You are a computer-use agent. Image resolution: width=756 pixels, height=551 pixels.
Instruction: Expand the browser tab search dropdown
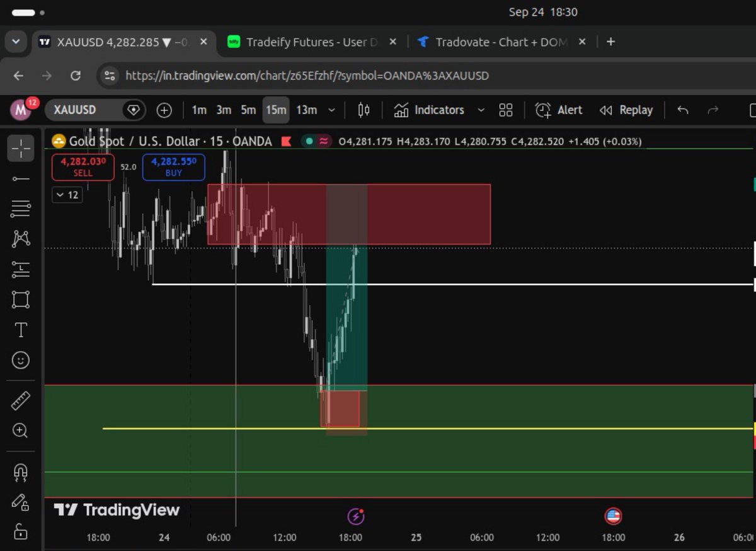(x=16, y=42)
